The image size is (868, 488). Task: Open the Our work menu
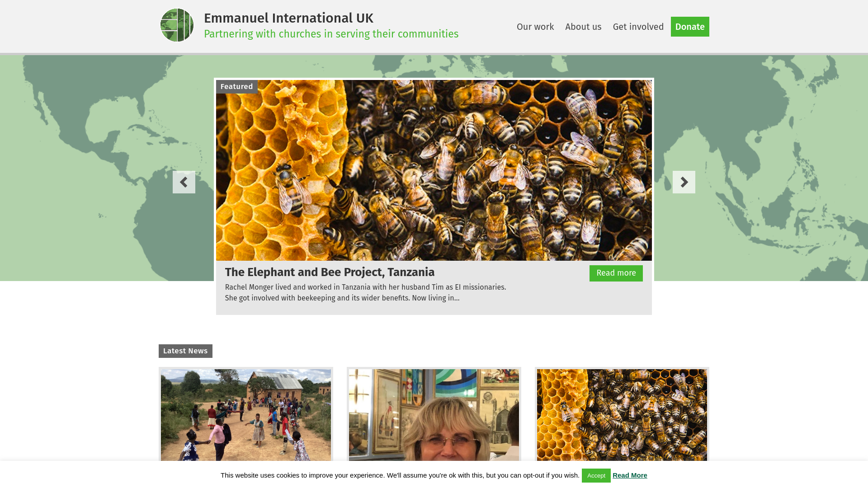pyautogui.click(x=535, y=27)
